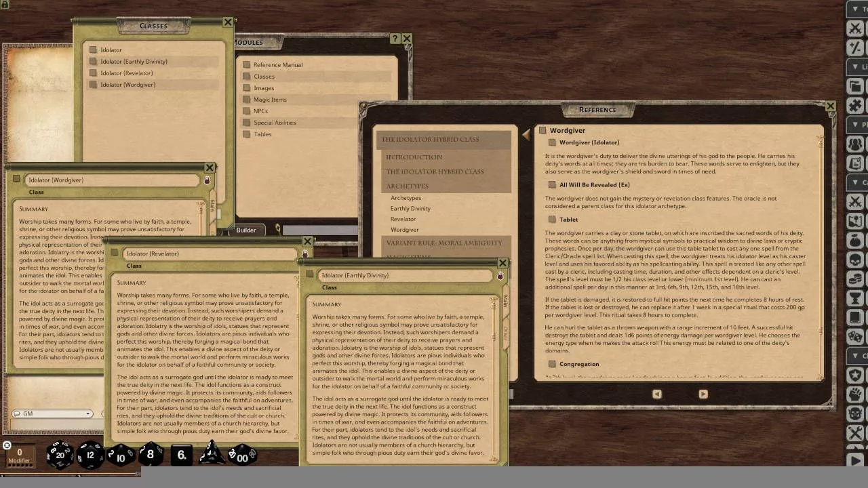Viewport: 868px width, 488px height.
Task: Open the people heads icon in right sidebar
Action: pyautogui.click(x=855, y=144)
